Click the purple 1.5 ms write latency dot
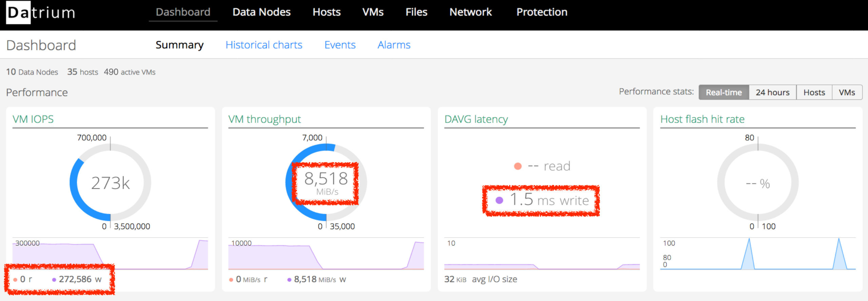 click(499, 200)
